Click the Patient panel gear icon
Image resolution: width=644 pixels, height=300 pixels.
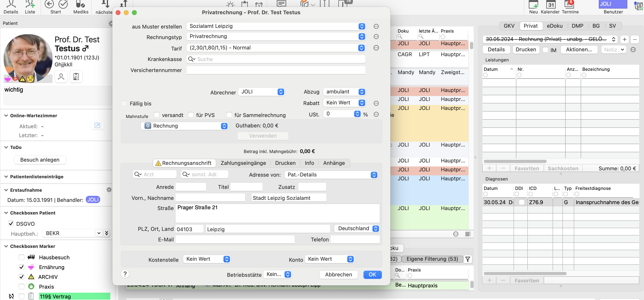tap(110, 23)
